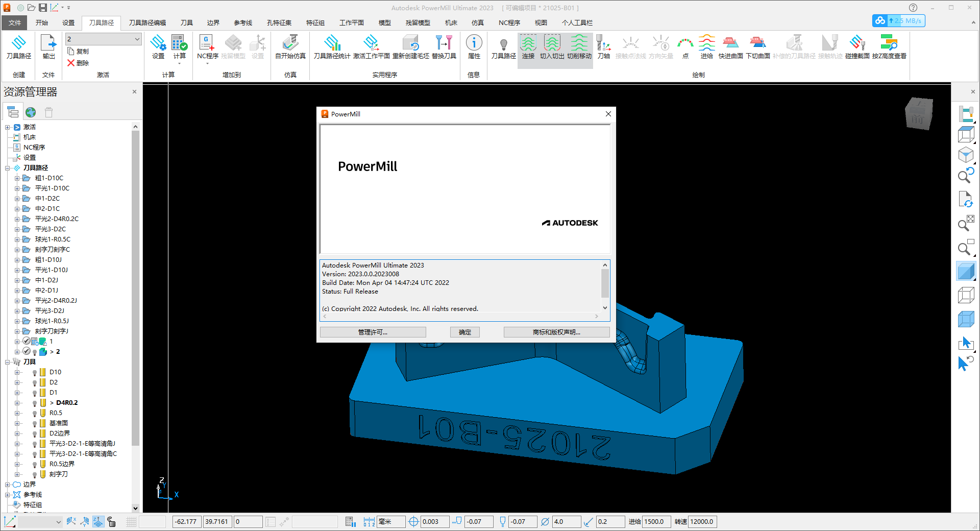Click 激活工作平面 icon
Image resolution: width=980 pixels, height=531 pixels.
point(371,47)
